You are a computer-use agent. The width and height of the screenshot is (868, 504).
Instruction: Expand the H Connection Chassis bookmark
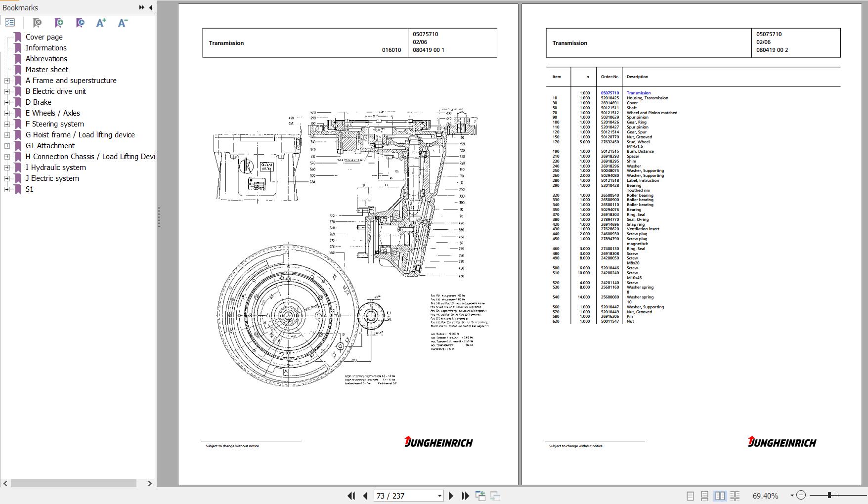7,157
